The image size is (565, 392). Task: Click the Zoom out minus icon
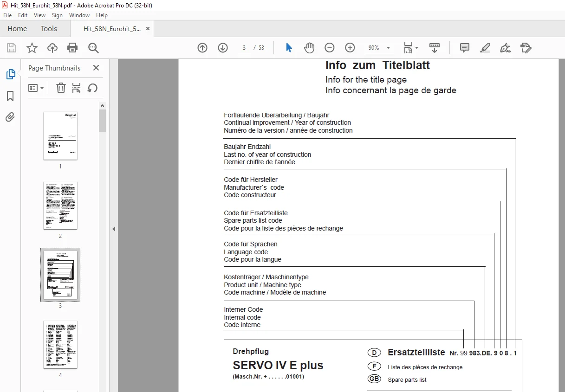click(x=330, y=48)
